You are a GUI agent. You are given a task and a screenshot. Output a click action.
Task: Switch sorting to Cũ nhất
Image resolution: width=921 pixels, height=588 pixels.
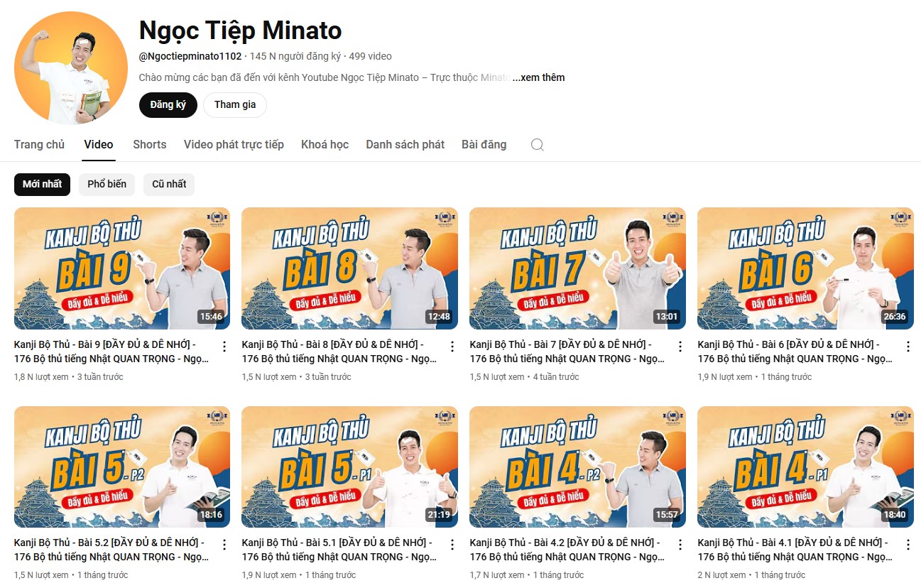pyautogui.click(x=169, y=184)
